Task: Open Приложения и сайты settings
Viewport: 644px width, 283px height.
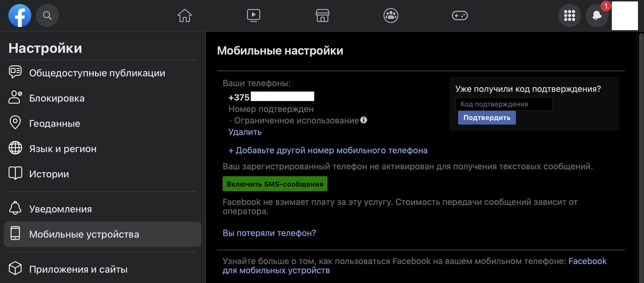Action: coord(103,269)
